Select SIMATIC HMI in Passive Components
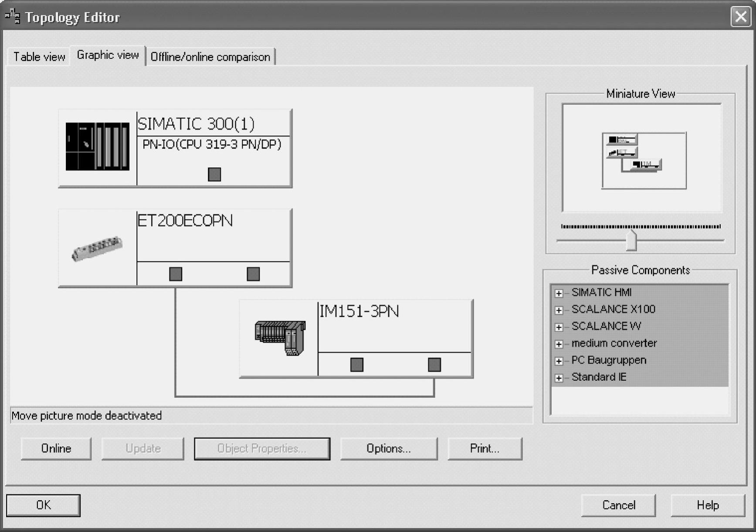The image size is (756, 532). [x=601, y=292]
